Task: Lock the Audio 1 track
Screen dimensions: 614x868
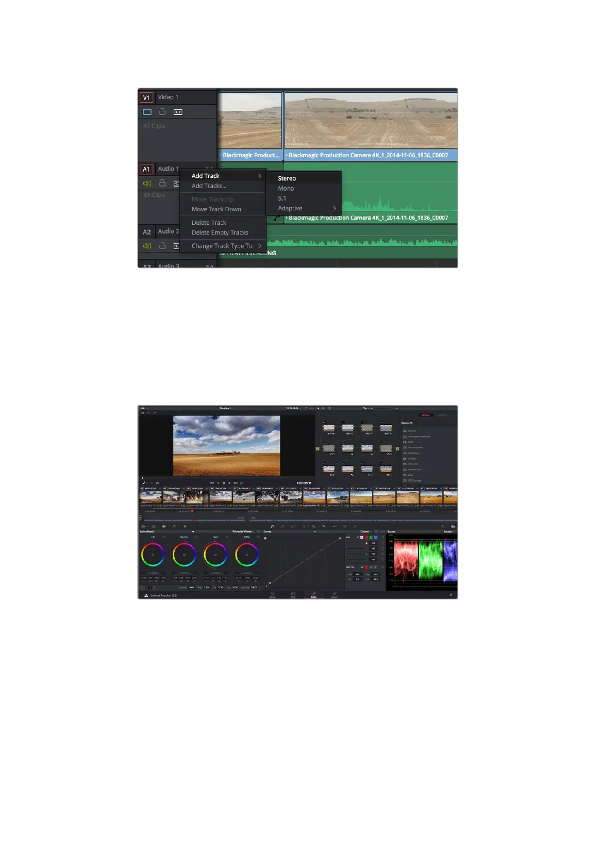Action: click(162, 183)
